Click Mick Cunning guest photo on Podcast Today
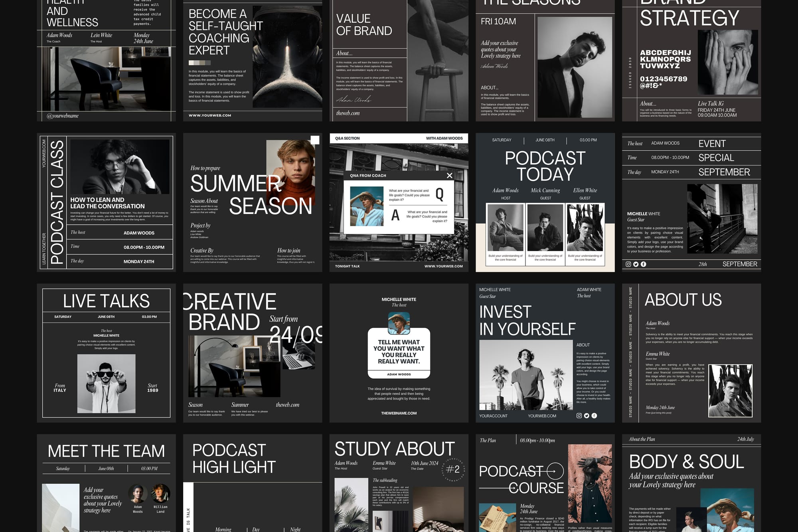Image resolution: width=798 pixels, height=532 pixels. point(545,227)
